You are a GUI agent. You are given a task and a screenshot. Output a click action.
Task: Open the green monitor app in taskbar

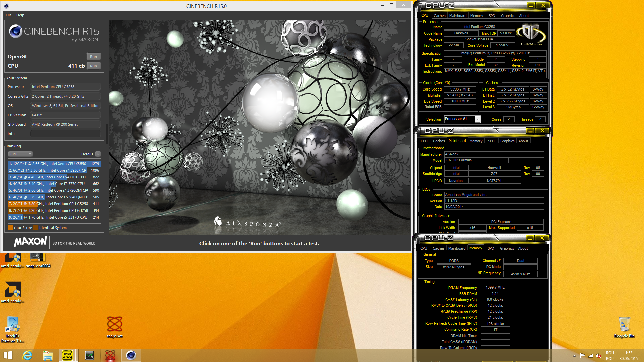[x=90, y=355]
